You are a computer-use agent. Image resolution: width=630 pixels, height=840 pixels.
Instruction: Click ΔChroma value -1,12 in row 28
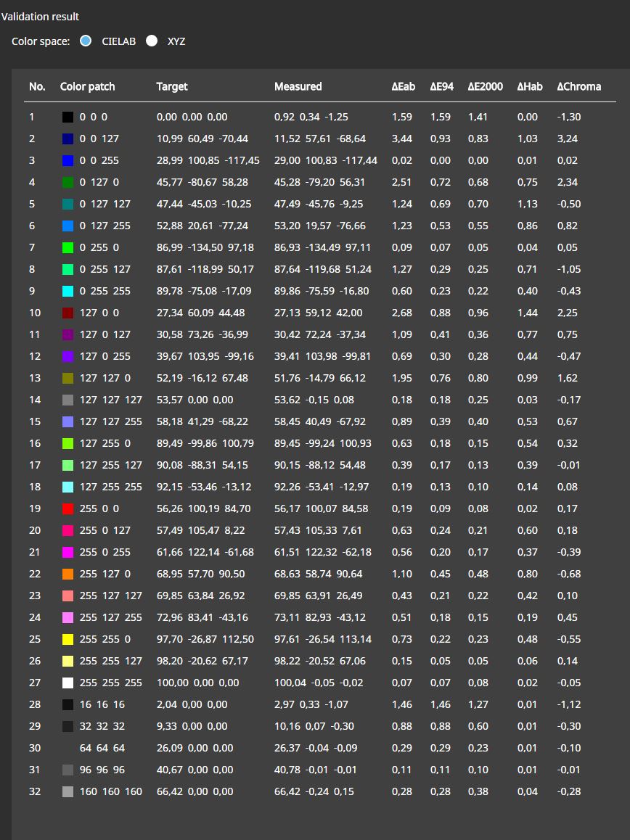569,704
